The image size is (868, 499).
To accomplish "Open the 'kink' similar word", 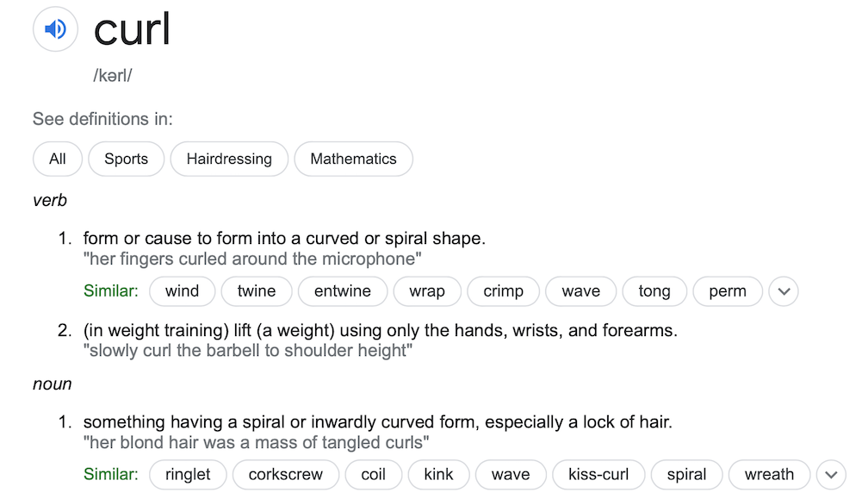I will click(438, 475).
